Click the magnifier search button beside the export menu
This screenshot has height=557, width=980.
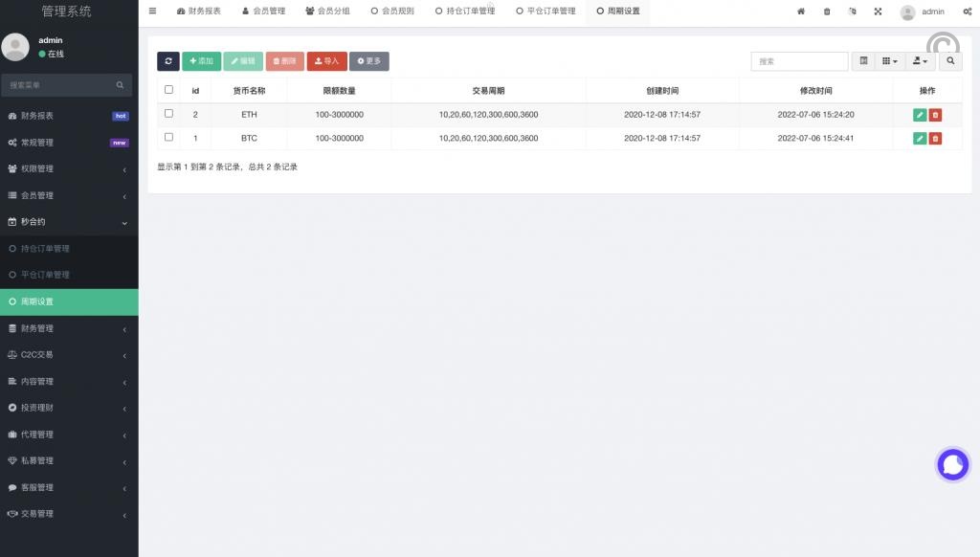click(x=950, y=61)
